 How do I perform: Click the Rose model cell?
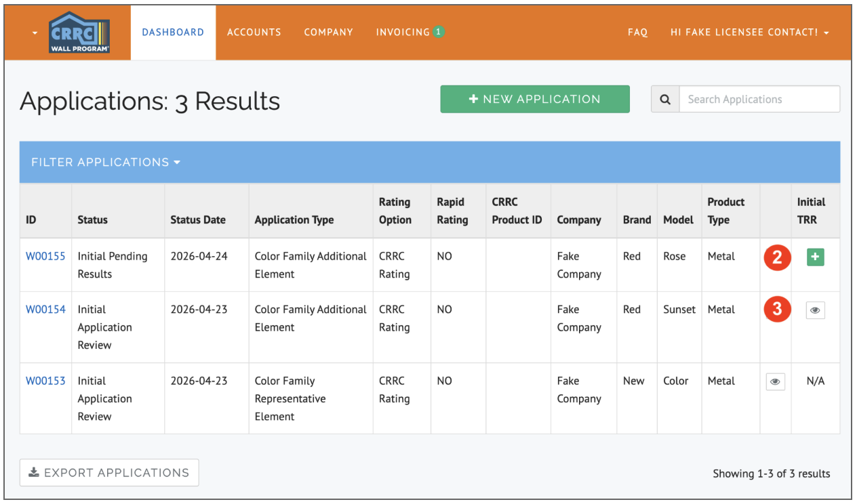(x=679, y=265)
